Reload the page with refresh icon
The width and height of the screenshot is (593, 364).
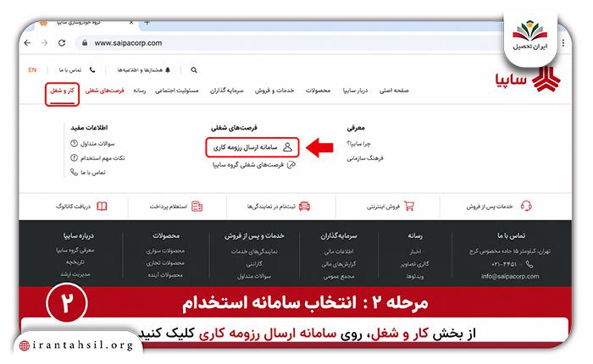click(x=62, y=43)
